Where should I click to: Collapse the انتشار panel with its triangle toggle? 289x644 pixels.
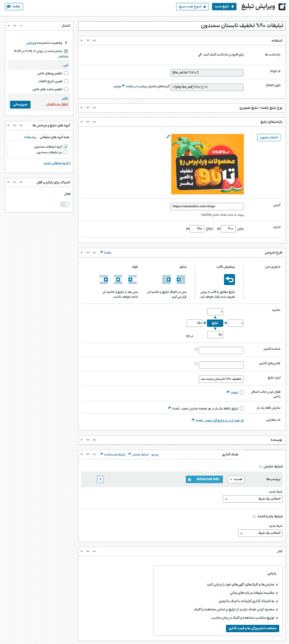(x=8, y=26)
